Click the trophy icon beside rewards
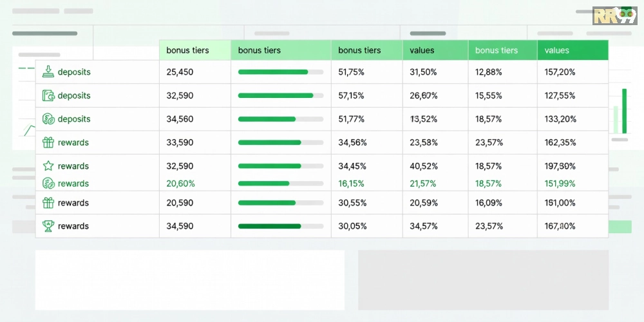Image resolution: width=644 pixels, height=322 pixels. pos(48,226)
